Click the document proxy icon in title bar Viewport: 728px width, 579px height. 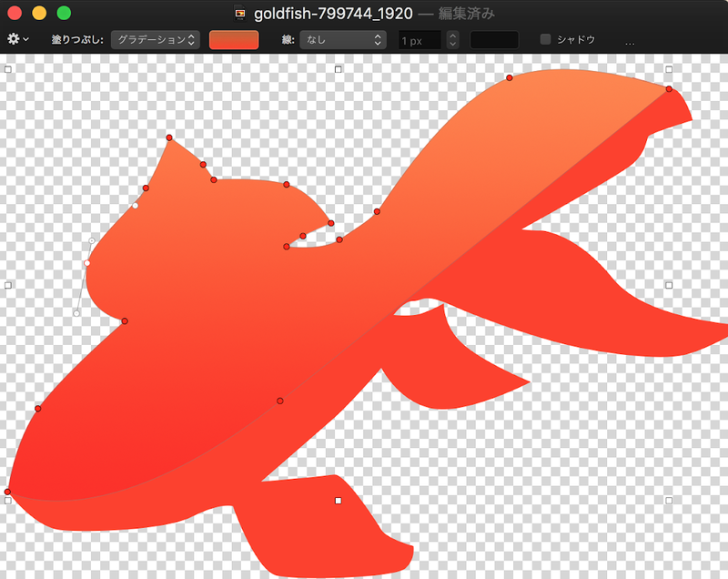240,14
